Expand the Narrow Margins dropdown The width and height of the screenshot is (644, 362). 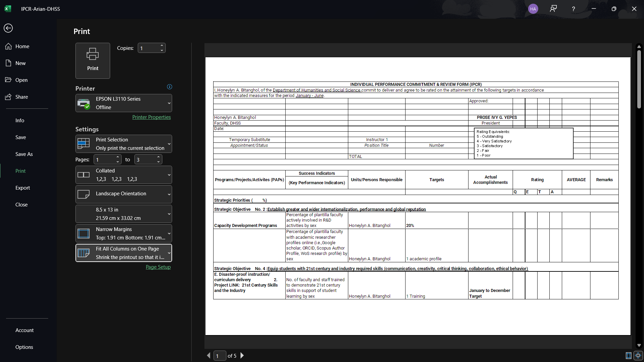click(124, 233)
